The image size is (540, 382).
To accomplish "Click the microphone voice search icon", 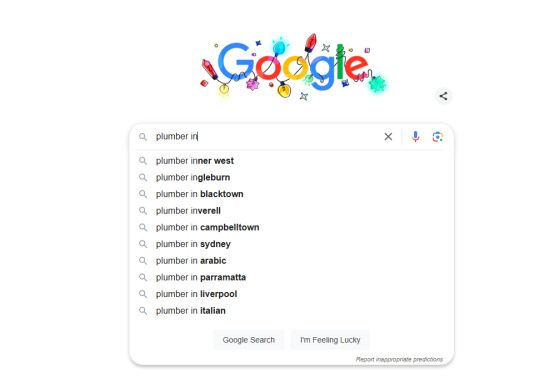I will tap(415, 137).
